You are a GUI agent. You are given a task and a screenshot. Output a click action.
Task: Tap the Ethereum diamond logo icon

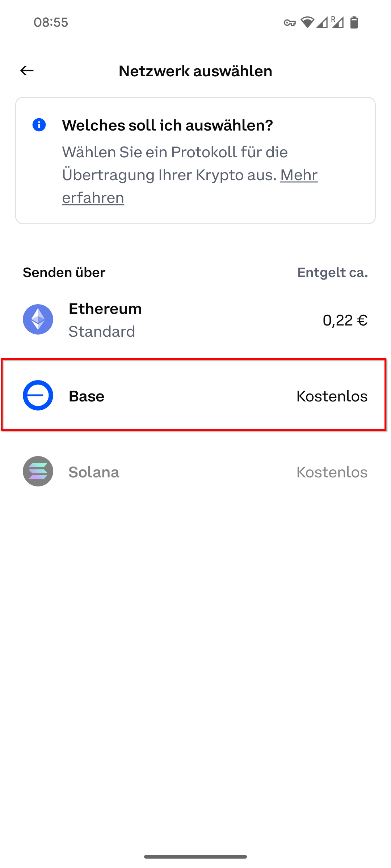click(38, 319)
